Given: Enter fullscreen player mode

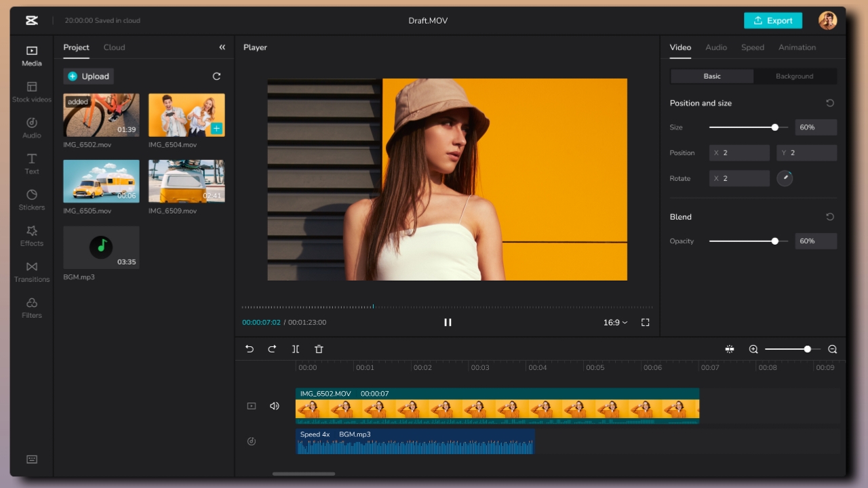Looking at the screenshot, I should click(x=646, y=323).
